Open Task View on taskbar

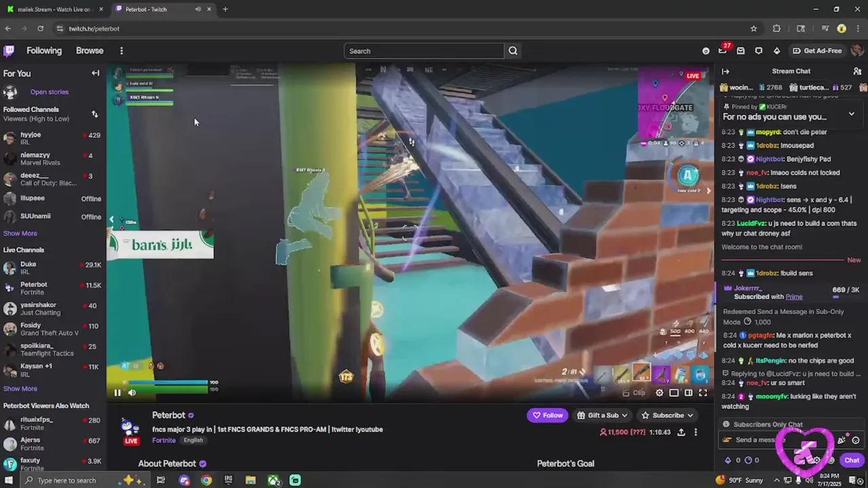click(x=161, y=481)
